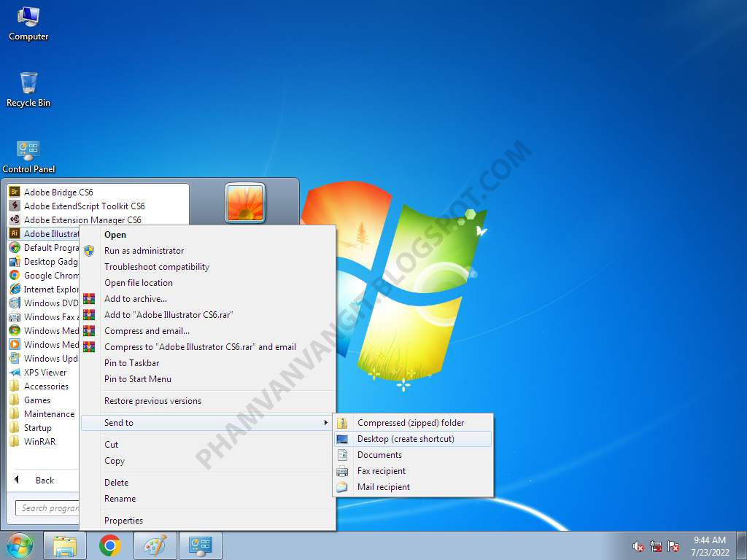Click the Google Chrome icon in Start menu
747x560 pixels.
(x=15, y=275)
